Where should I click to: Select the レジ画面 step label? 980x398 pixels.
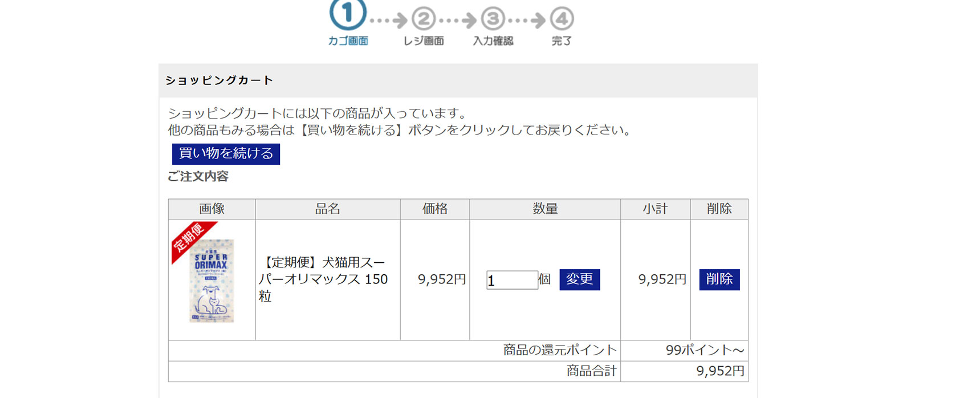click(x=424, y=41)
